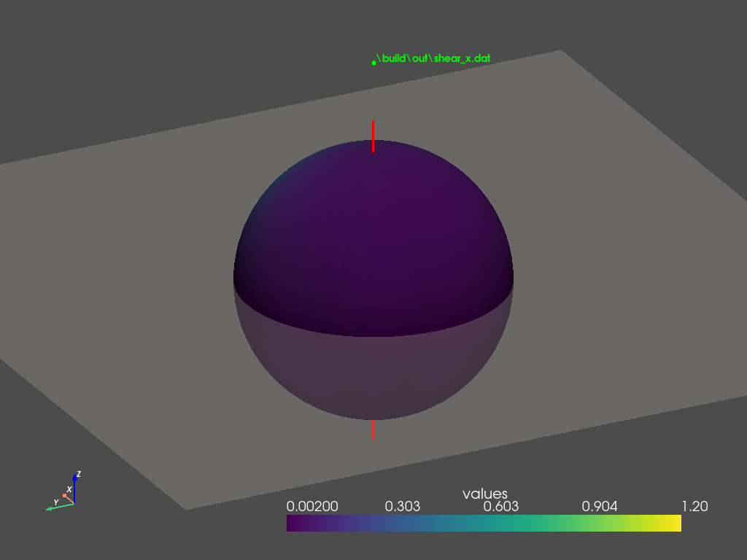Click the green point marker beside file label
Image resolution: width=747 pixels, height=560 pixels.
tap(373, 63)
